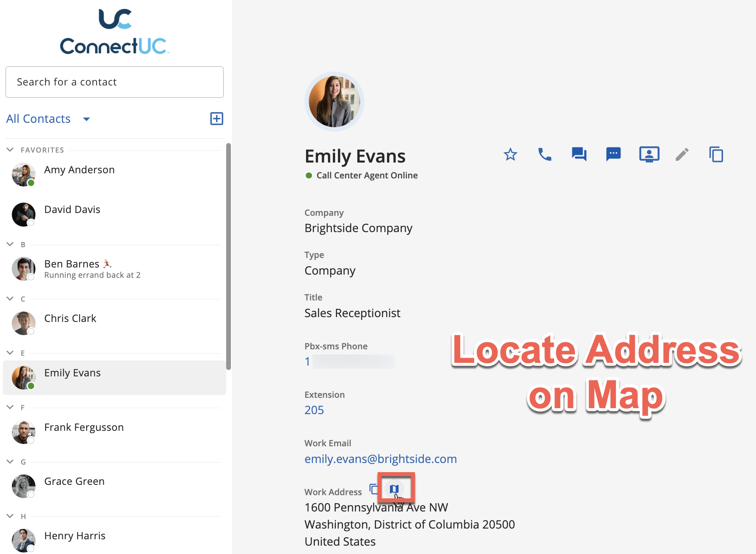Edit contact with the pencil icon
756x554 pixels.
pyautogui.click(x=682, y=155)
